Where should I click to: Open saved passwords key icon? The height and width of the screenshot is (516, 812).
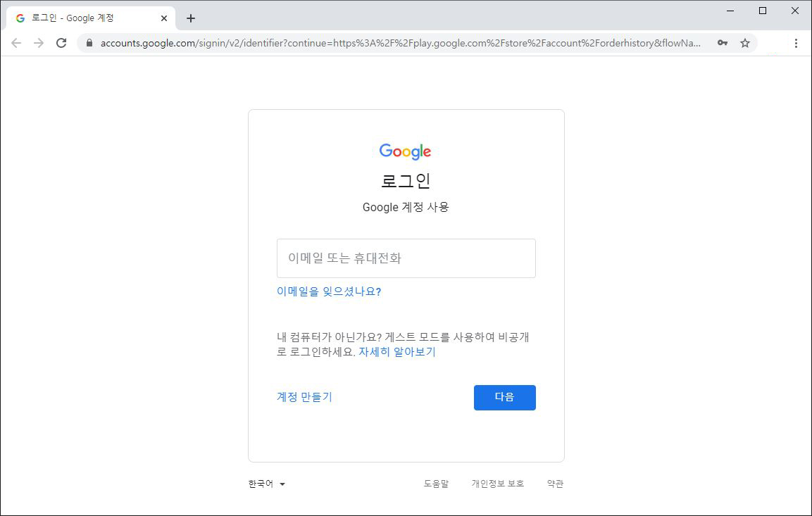[723, 43]
